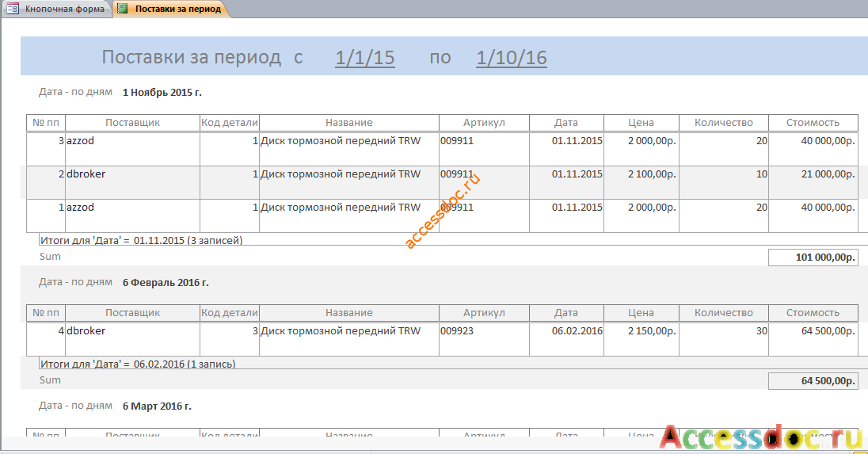Image resolution: width=868 pixels, height=454 pixels.
Task: Click the start date 1/1/15
Action: [365, 58]
